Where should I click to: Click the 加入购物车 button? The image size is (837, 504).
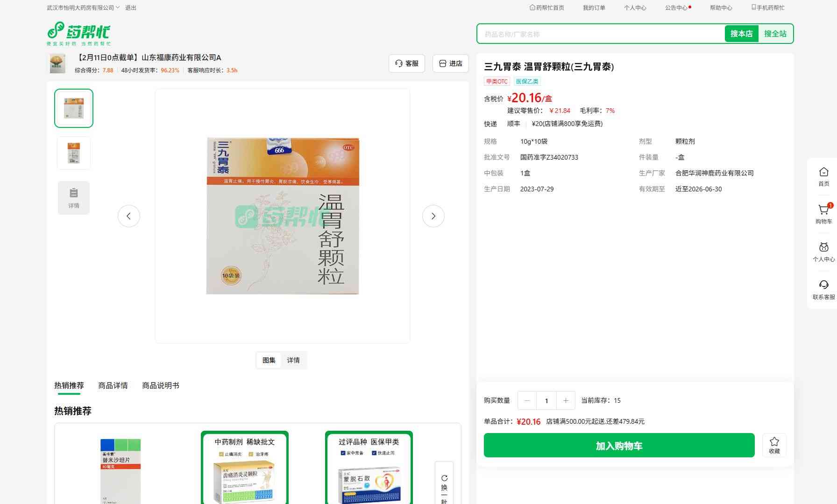(619, 446)
